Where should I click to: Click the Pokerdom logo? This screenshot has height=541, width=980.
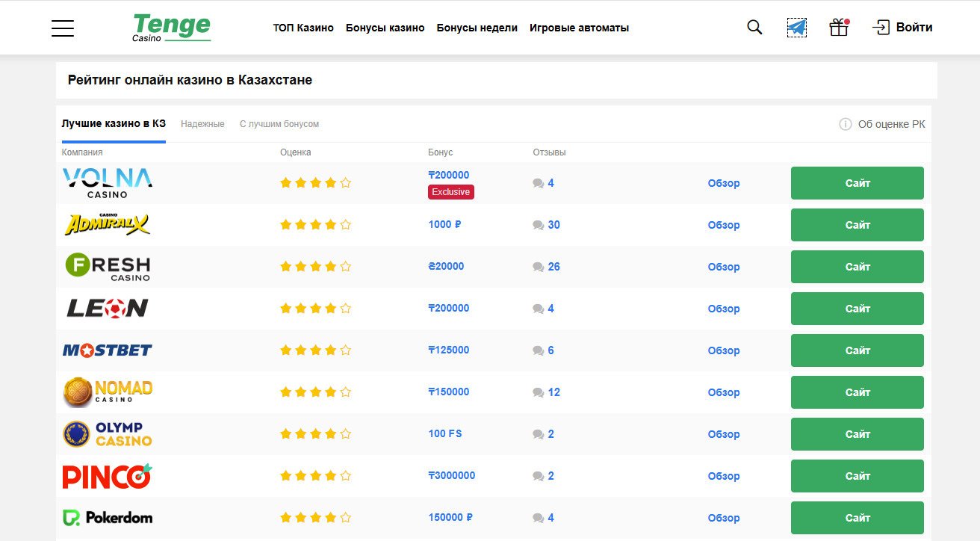(x=108, y=517)
